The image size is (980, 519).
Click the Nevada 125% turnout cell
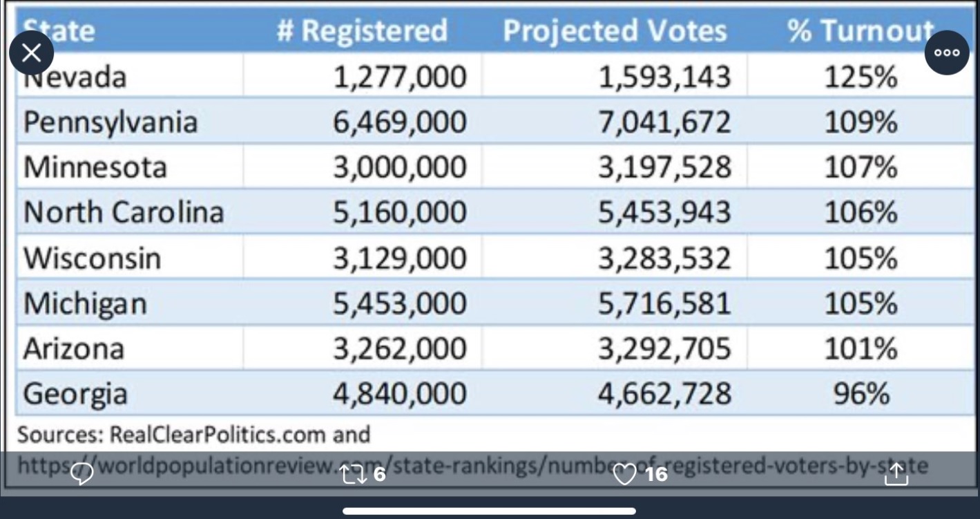click(x=861, y=76)
